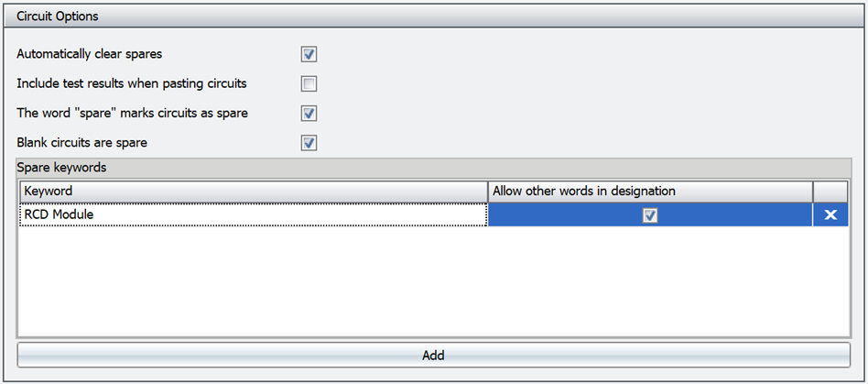Click the Spare keywords section heading

pos(61,169)
